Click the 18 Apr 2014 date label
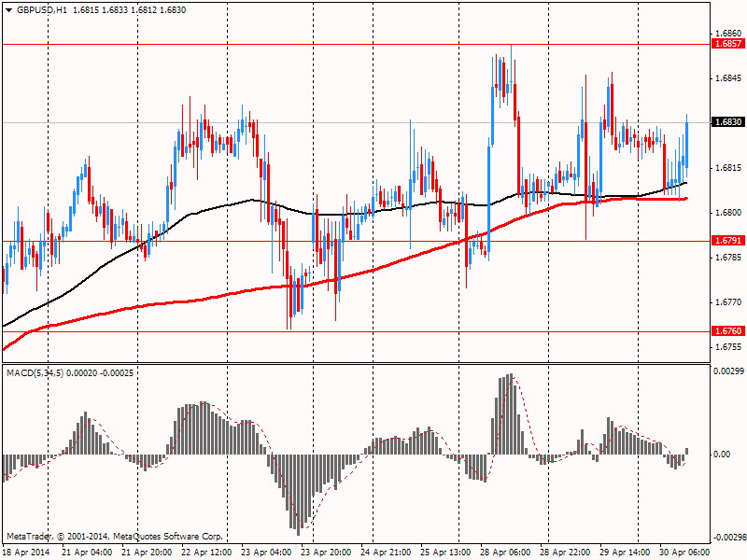This screenshot has height=560, width=747. click(x=28, y=552)
